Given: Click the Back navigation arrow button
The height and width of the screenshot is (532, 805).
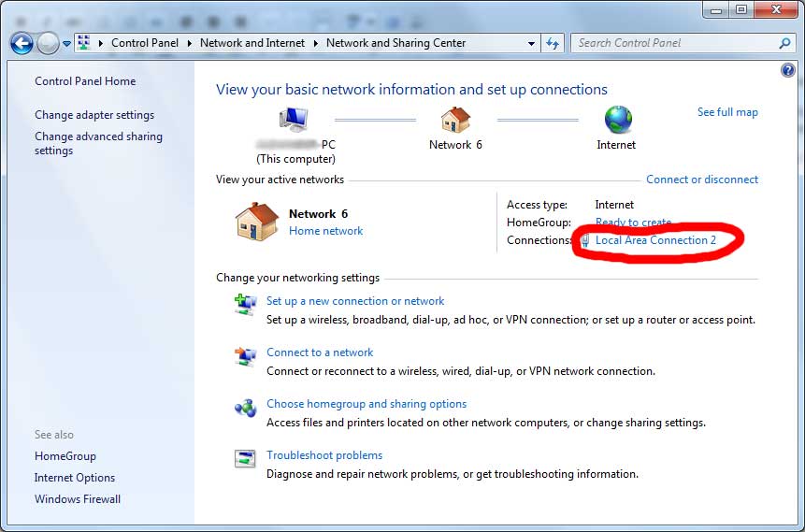Looking at the screenshot, I should [22, 44].
